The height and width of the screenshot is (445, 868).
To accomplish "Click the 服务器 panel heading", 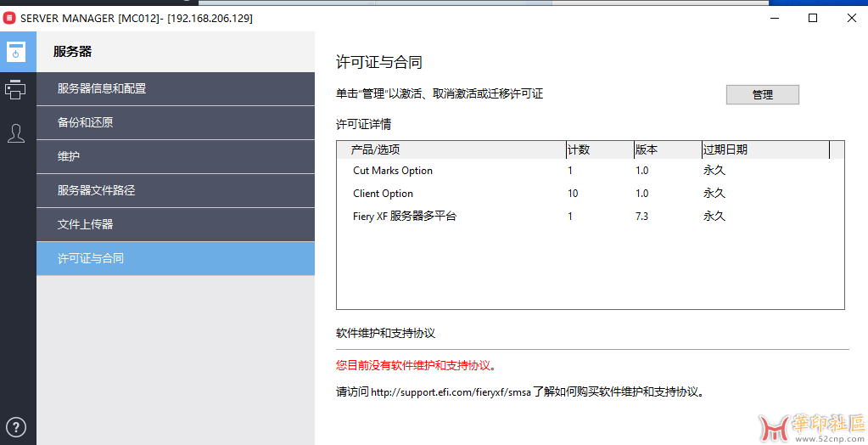I will pos(72,52).
